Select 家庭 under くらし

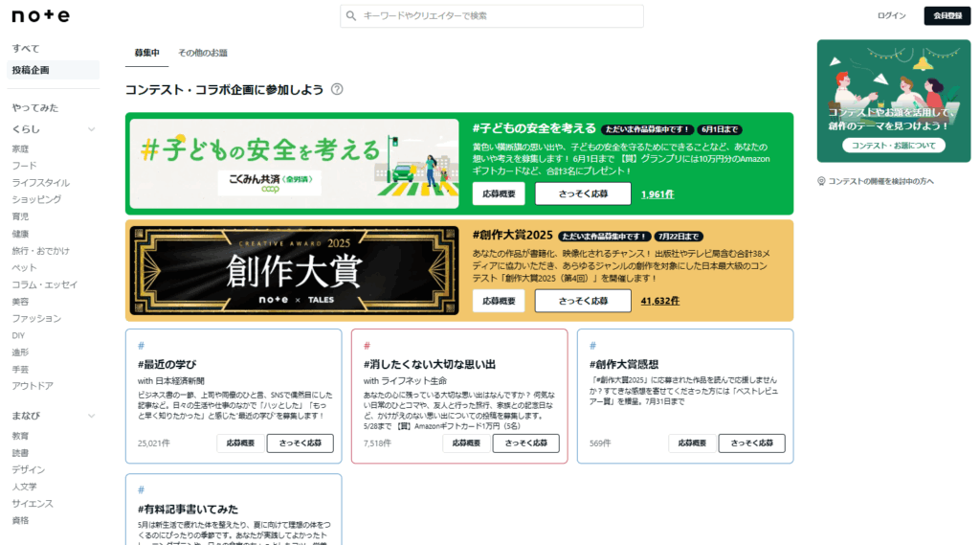click(x=20, y=148)
